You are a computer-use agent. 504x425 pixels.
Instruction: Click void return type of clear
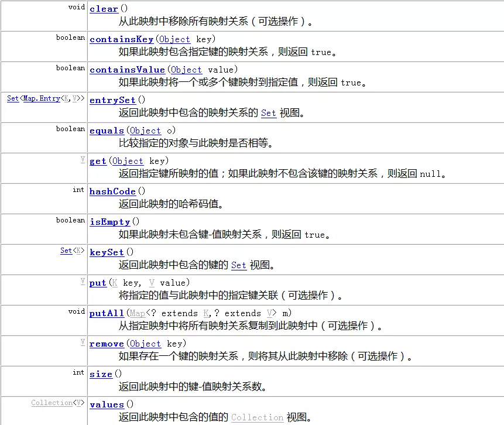coord(77,7)
